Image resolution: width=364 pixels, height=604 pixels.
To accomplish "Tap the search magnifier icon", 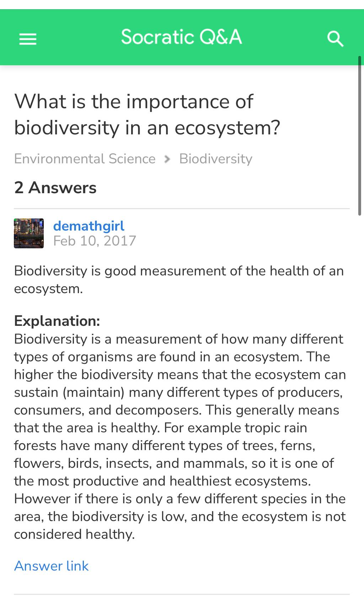I will pyautogui.click(x=335, y=38).
